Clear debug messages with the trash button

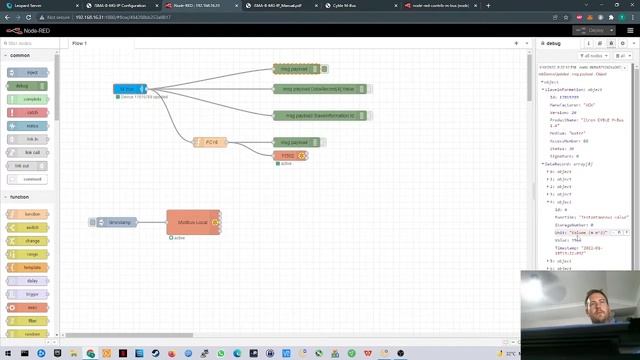coord(623,56)
